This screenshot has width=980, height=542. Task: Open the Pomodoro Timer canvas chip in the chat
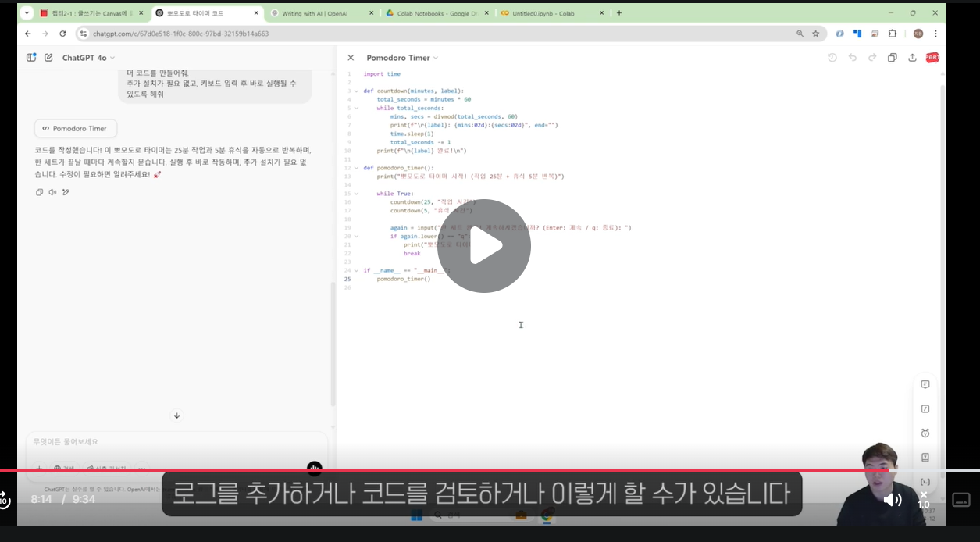coord(76,128)
